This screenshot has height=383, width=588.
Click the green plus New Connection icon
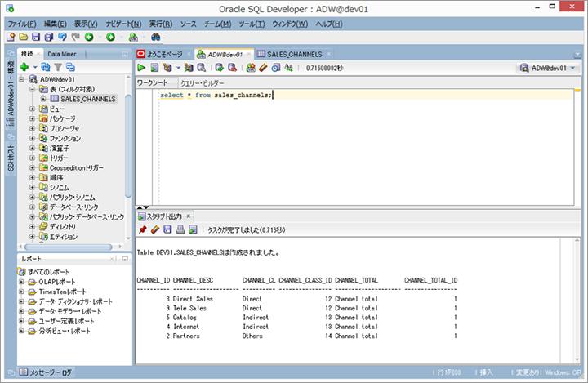click(24, 67)
